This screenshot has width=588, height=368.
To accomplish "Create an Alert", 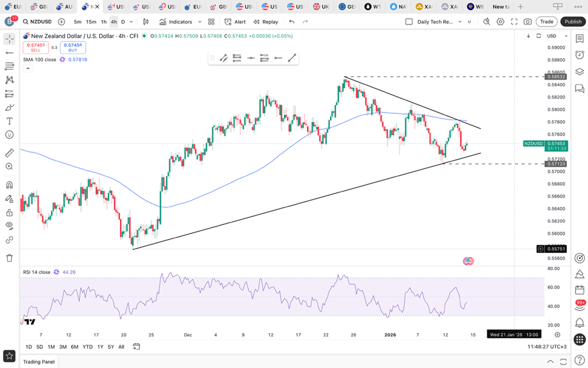I will [x=235, y=22].
